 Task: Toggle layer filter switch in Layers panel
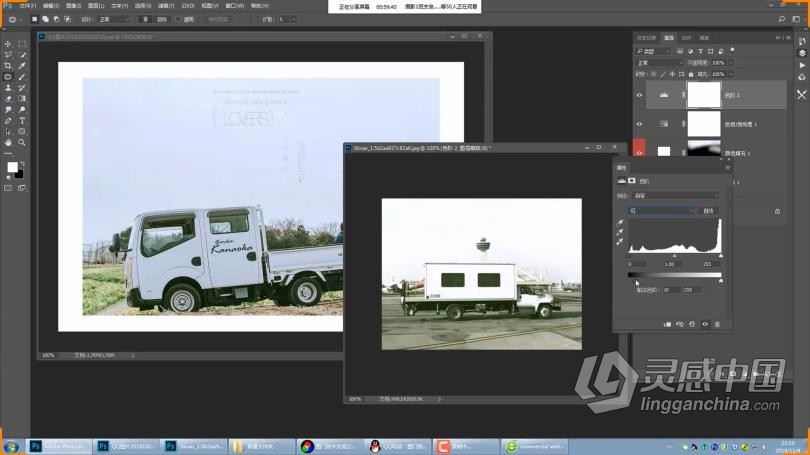[733, 51]
